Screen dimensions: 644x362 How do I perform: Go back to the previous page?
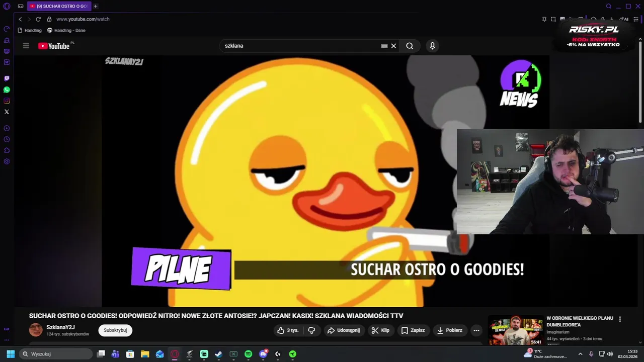[x=20, y=19]
